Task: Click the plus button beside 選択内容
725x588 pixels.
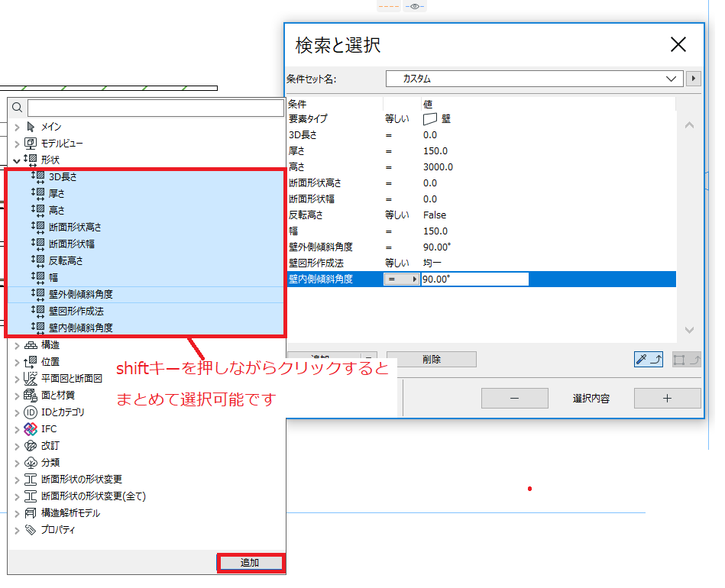Action: point(667,399)
